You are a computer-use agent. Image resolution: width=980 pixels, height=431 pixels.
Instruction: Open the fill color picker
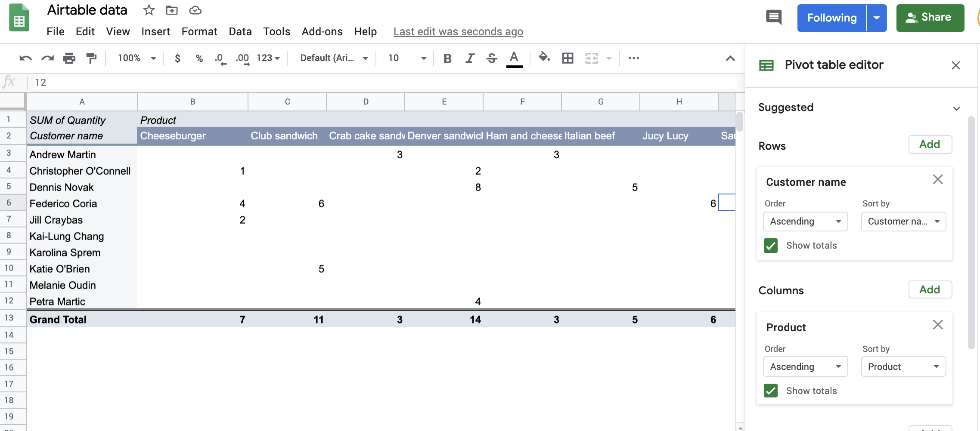pos(544,58)
